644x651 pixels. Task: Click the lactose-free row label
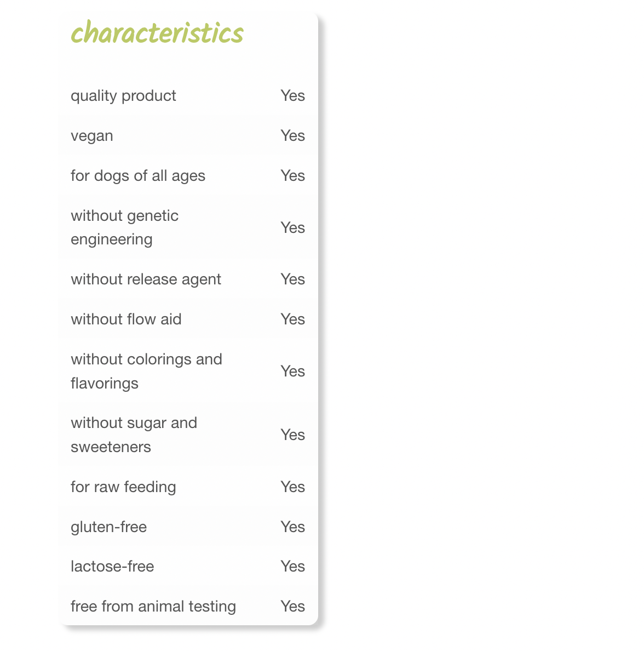(x=112, y=567)
